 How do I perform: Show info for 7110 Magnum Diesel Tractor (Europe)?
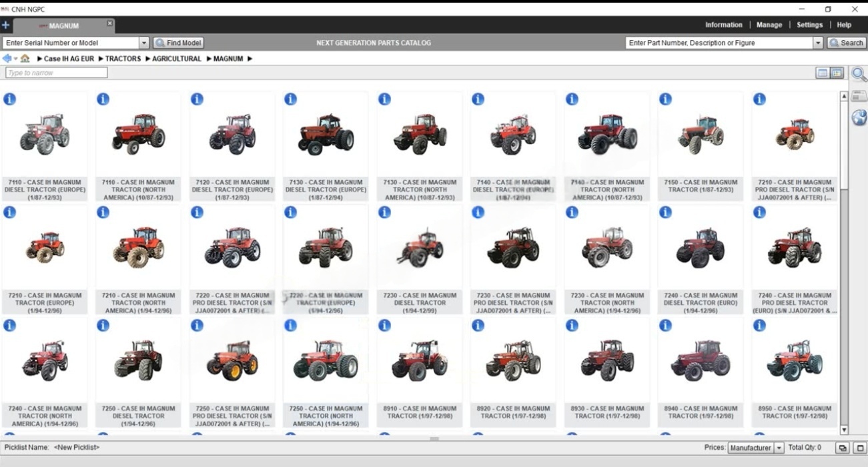point(9,99)
